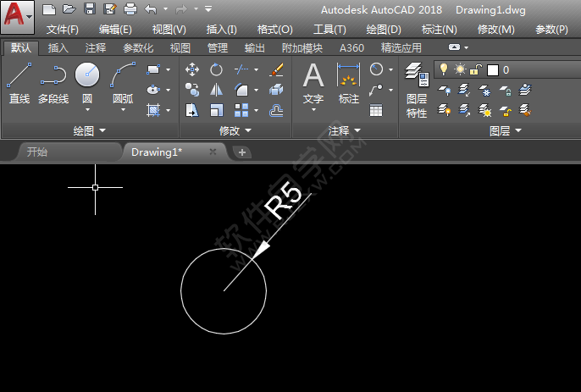The height and width of the screenshot is (392, 581).
Task: Click the New drawing icon in quick access toolbar
Action: coord(49,9)
